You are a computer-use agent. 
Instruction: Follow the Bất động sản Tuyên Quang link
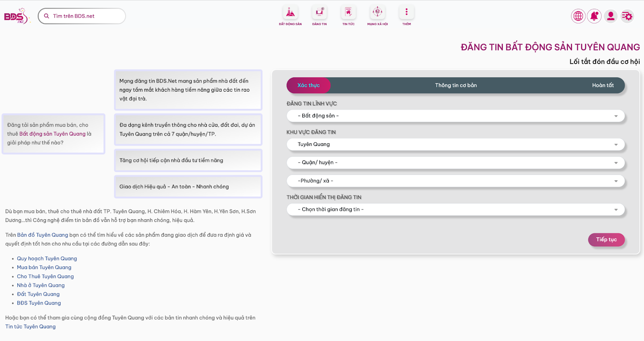(x=52, y=134)
